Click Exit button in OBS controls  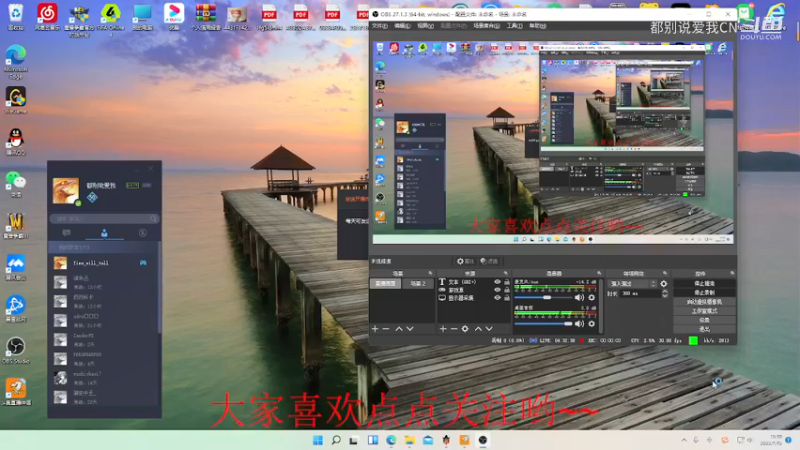[704, 330]
